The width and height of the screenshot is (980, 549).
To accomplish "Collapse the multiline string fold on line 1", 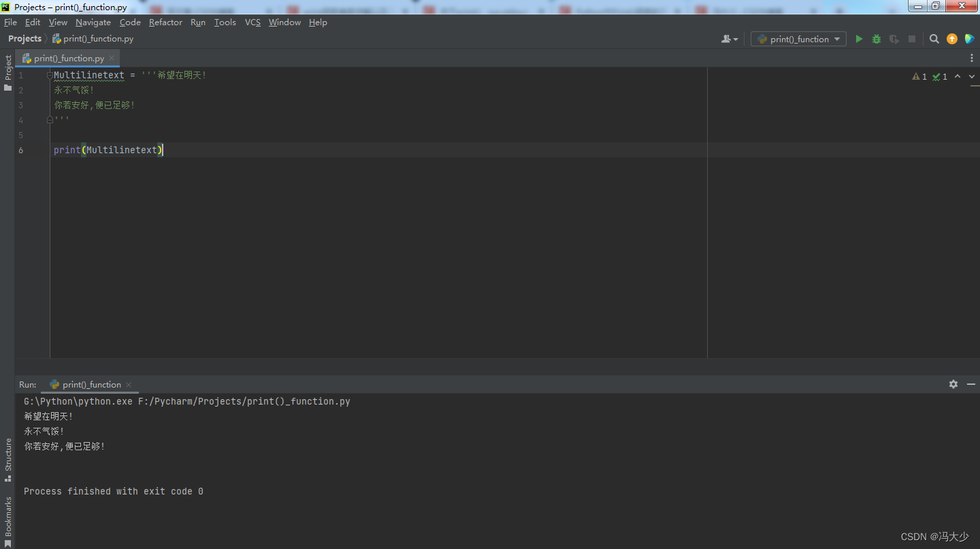I will (x=50, y=75).
